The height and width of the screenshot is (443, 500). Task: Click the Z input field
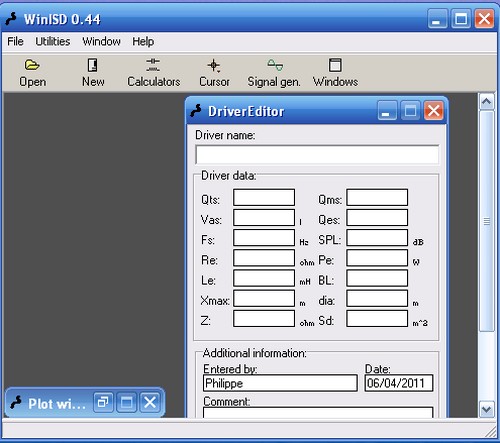264,319
